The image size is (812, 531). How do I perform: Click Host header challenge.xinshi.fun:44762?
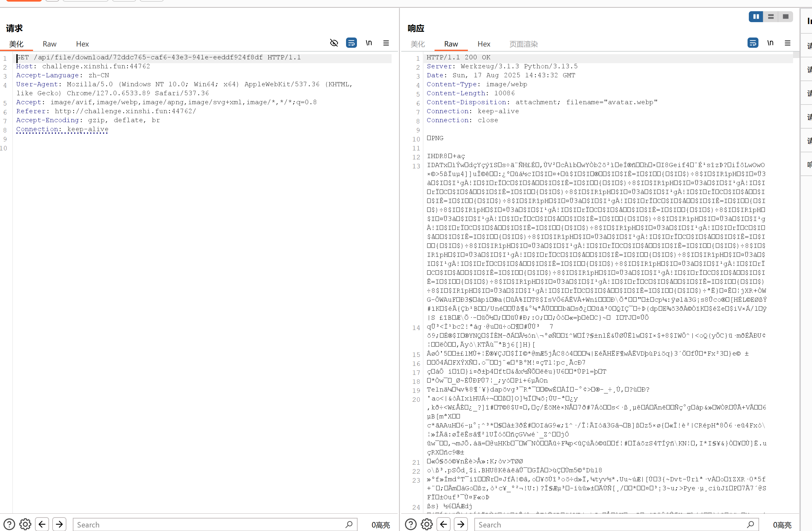(x=83, y=66)
